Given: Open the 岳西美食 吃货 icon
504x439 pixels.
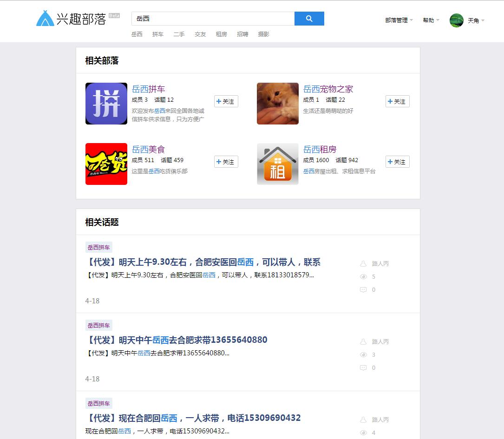Looking at the screenshot, I should pos(106,164).
